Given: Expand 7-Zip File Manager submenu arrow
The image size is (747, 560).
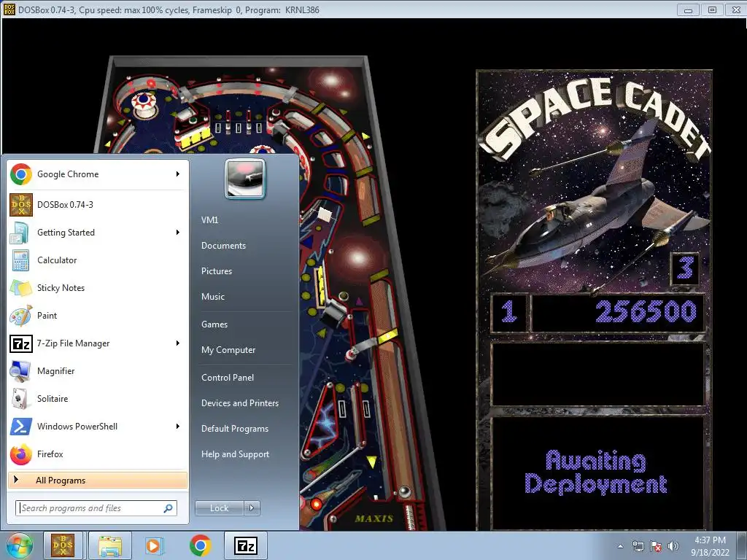Looking at the screenshot, I should [x=178, y=343].
